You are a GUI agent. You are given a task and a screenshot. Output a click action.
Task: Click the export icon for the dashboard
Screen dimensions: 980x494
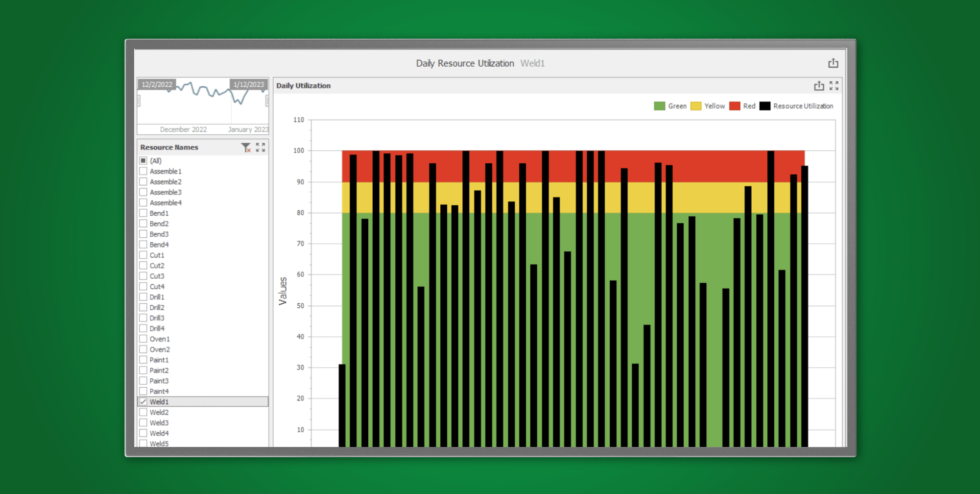[x=834, y=63]
